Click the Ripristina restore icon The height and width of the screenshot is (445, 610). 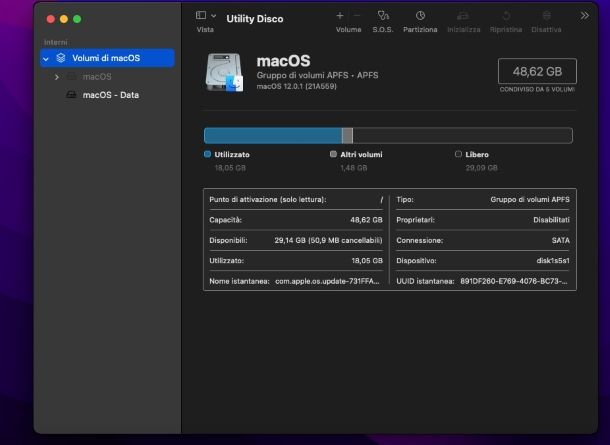point(506,16)
